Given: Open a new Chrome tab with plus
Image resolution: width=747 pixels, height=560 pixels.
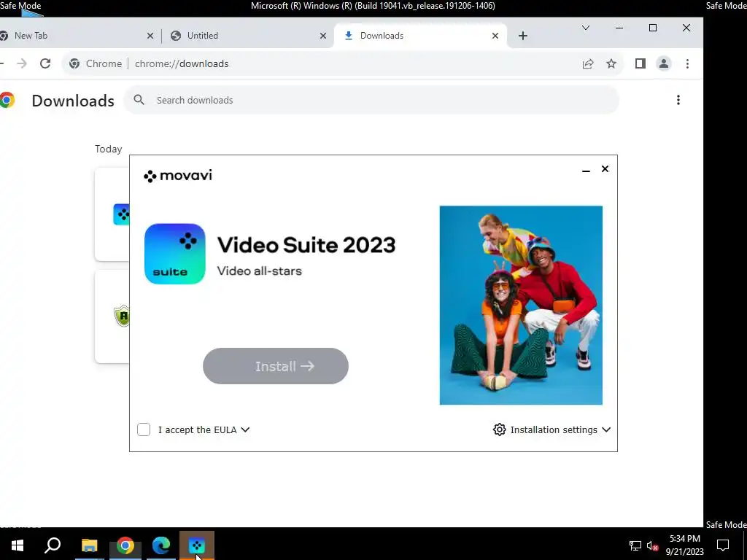Looking at the screenshot, I should pyautogui.click(x=522, y=36).
